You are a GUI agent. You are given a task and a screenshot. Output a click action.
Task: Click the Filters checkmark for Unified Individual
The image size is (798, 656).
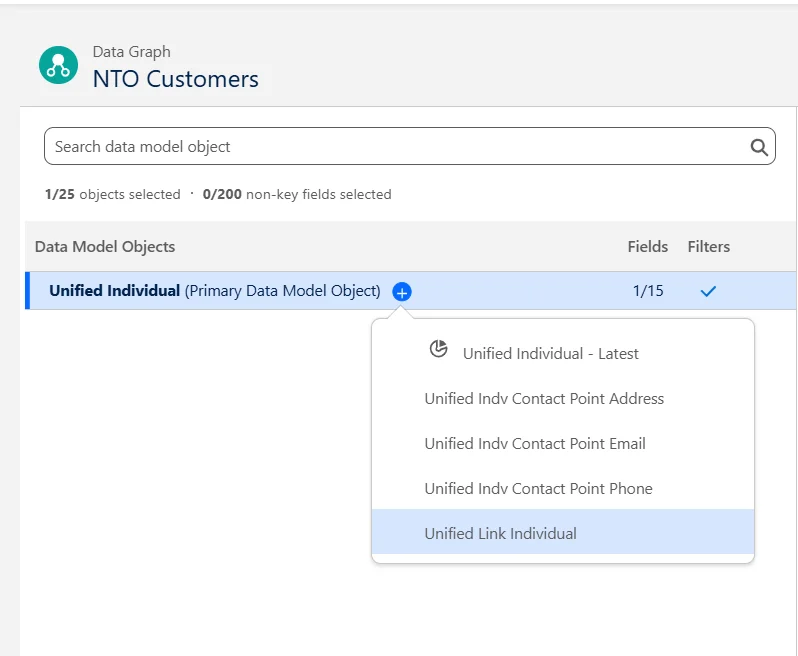click(708, 291)
